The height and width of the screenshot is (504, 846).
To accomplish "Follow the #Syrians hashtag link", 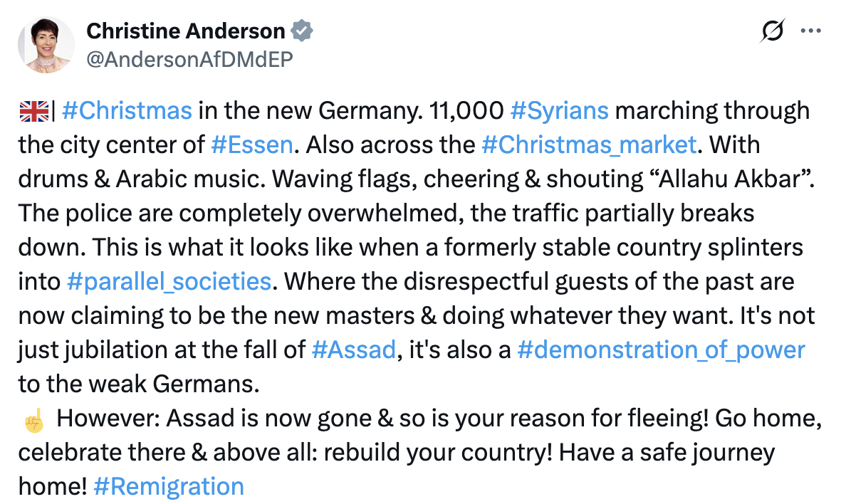I will [560, 111].
